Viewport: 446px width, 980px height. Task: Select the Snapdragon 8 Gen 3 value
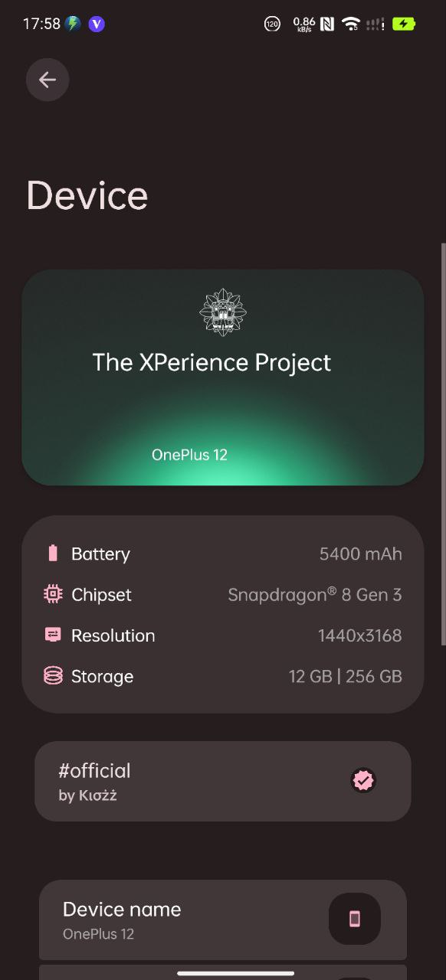[x=315, y=595]
